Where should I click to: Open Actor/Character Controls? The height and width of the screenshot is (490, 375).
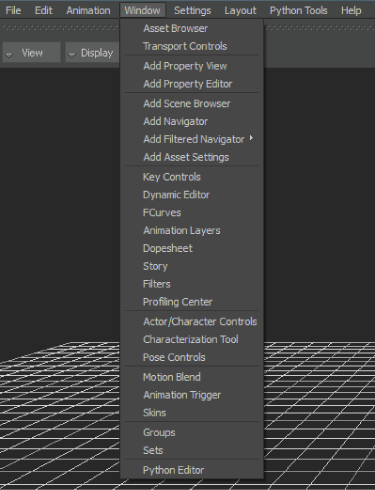(x=192, y=322)
